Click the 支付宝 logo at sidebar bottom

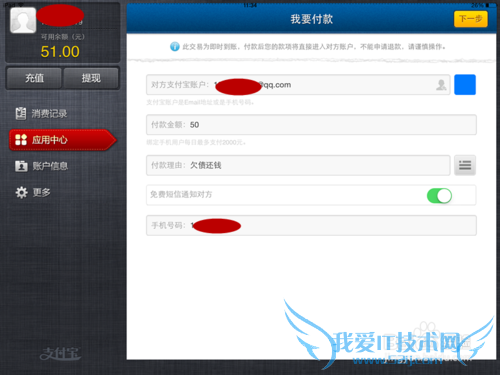(60, 354)
